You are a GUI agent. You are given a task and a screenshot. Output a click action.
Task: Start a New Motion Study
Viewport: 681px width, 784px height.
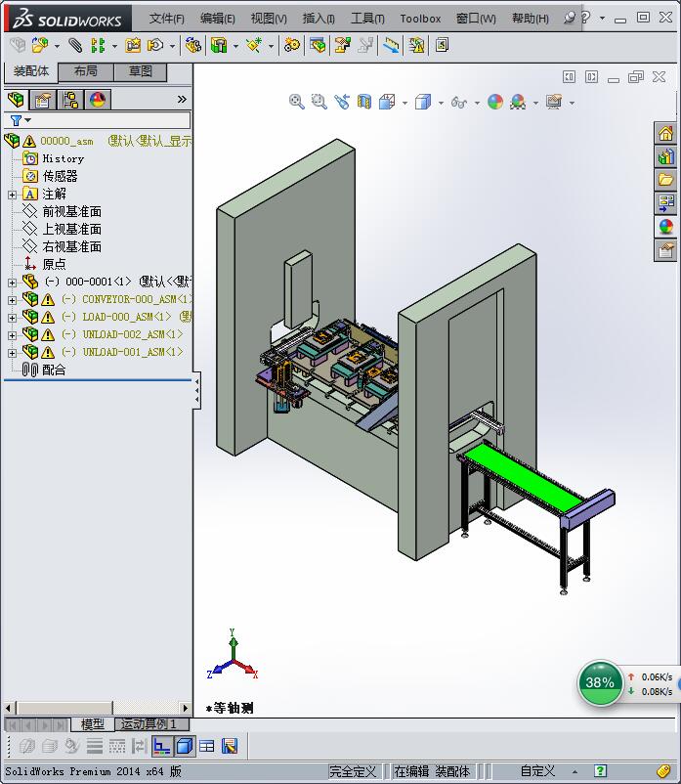[x=292, y=46]
